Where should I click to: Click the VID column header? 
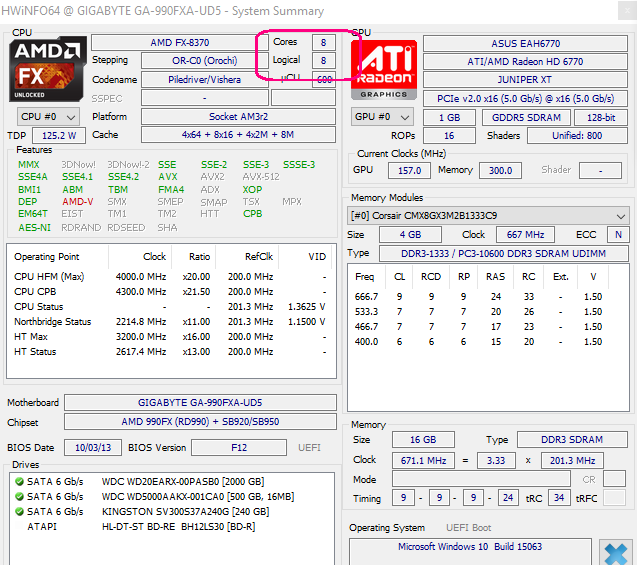[x=306, y=257]
